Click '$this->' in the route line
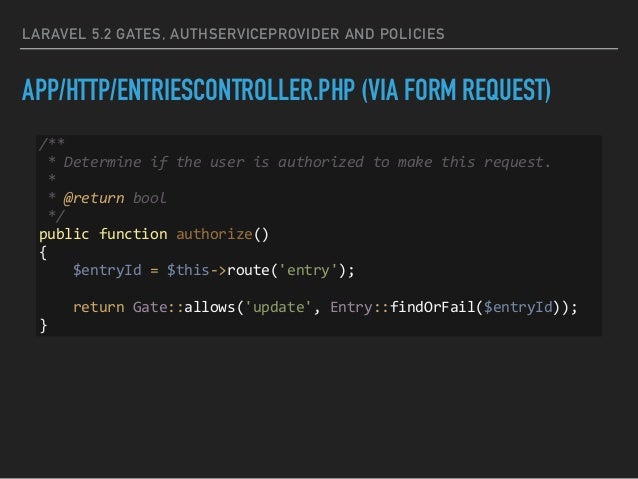Screen dimensions: 638x479 coord(197,270)
